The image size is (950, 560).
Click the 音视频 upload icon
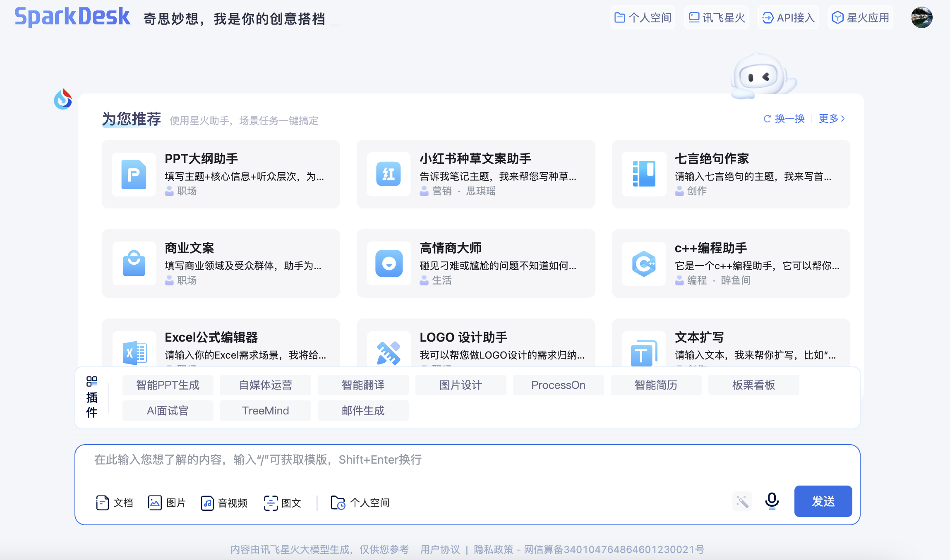tap(207, 503)
